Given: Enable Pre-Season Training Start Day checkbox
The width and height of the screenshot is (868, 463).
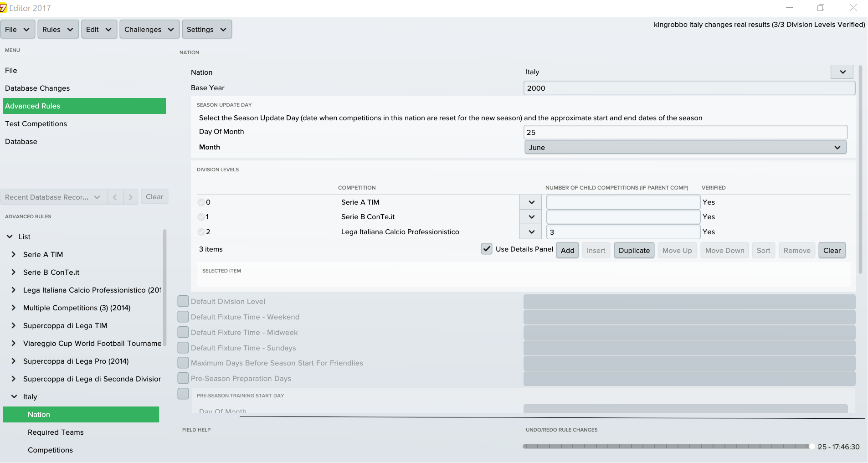Looking at the screenshot, I should point(183,394).
